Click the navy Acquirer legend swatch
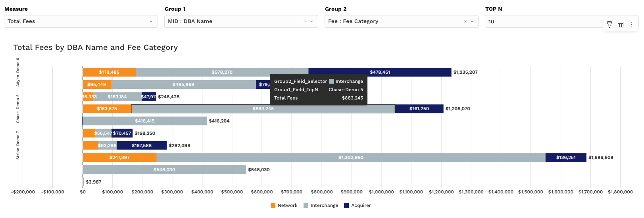Image resolution: width=644 pixels, height=218 pixels. [346, 205]
